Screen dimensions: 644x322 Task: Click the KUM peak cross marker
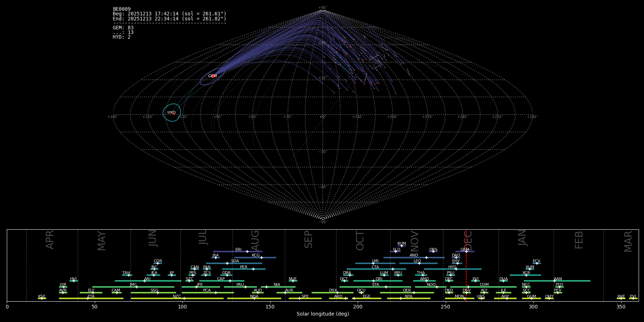tap(402, 246)
